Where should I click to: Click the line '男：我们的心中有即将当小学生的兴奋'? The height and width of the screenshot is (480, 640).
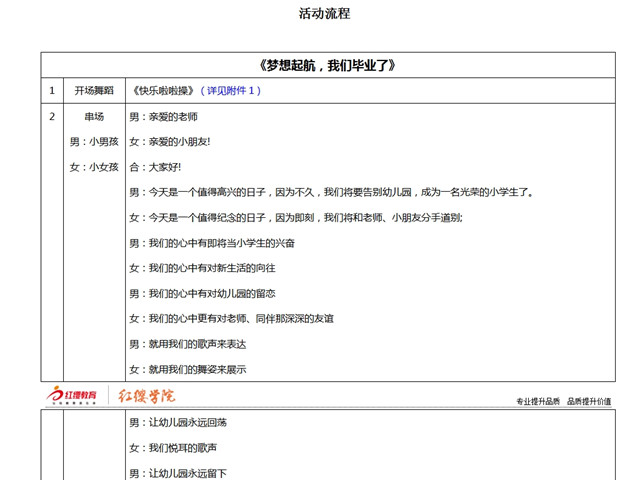coord(212,243)
